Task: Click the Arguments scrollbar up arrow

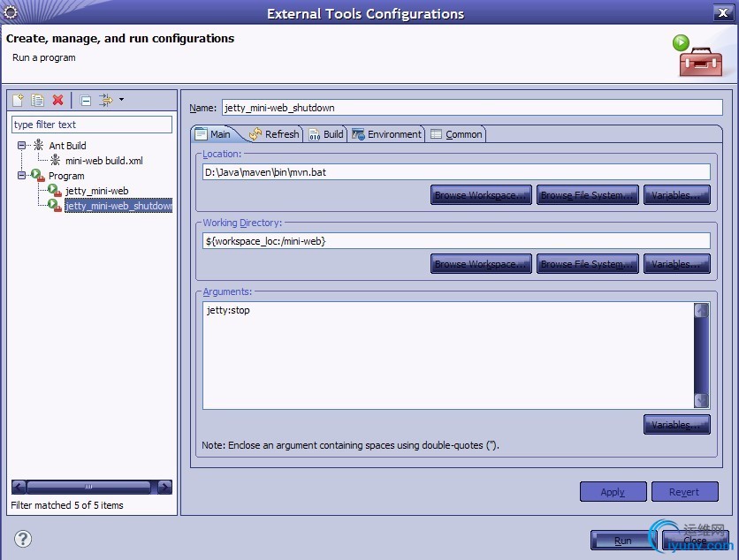Action: [x=701, y=310]
